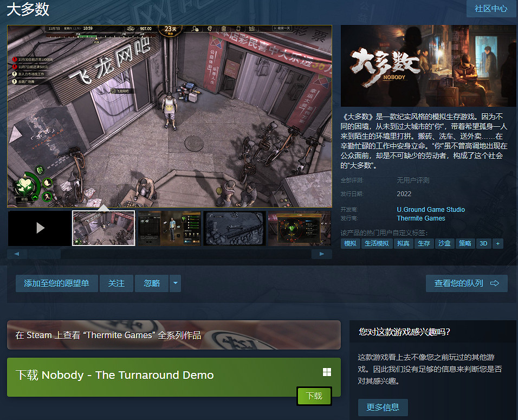Open 查看您的队列 to view your queue

[466, 283]
